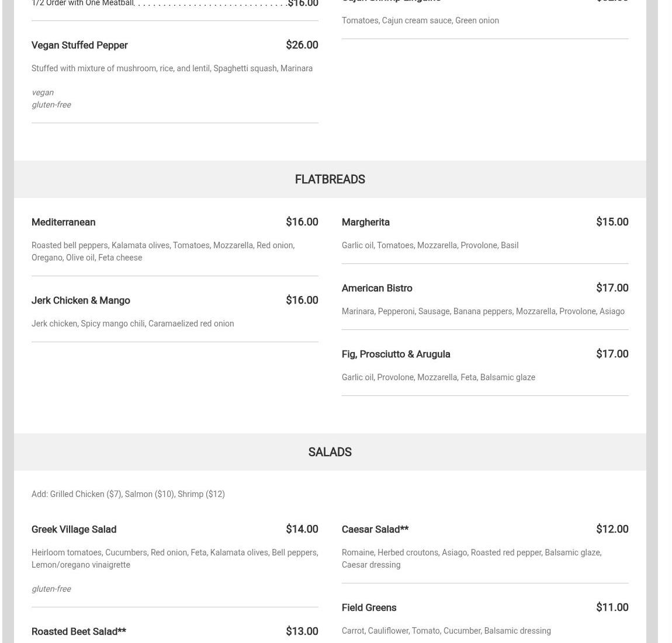Screen dimensions: 672x643
Task: Click the Field Greens salad title
Action: (369, 607)
